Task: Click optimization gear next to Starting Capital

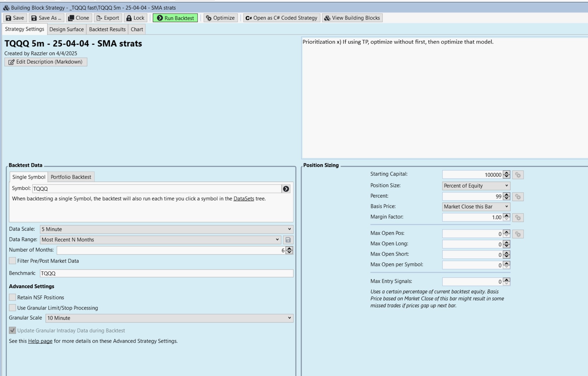Action: [x=518, y=175]
